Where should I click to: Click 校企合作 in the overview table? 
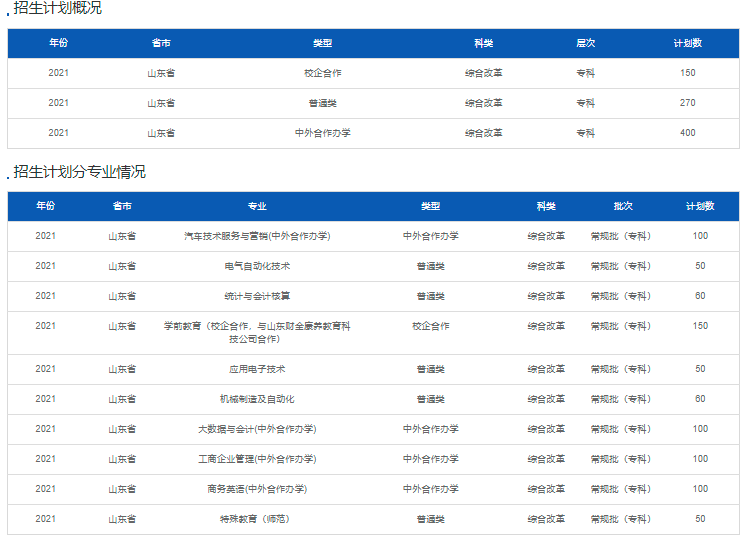[322, 73]
